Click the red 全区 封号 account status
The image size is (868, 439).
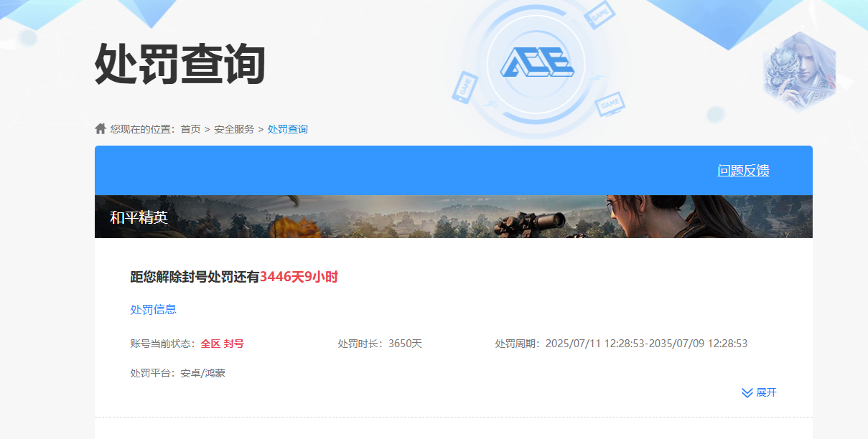pos(222,344)
